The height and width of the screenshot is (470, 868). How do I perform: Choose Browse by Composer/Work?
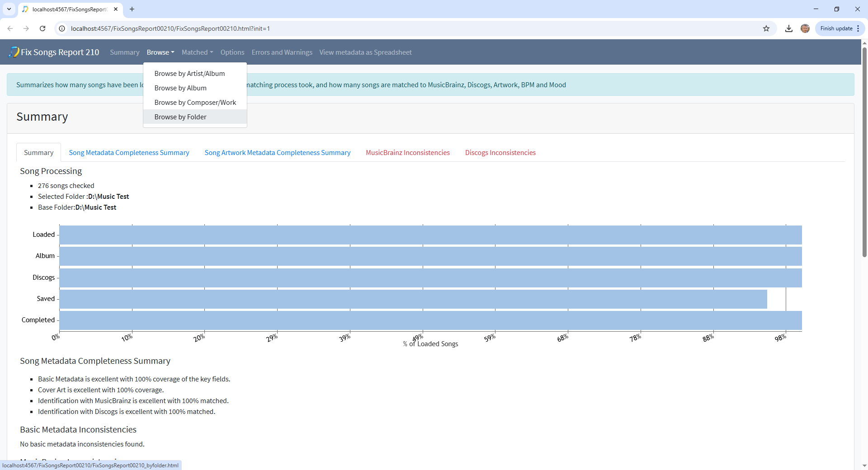click(195, 103)
